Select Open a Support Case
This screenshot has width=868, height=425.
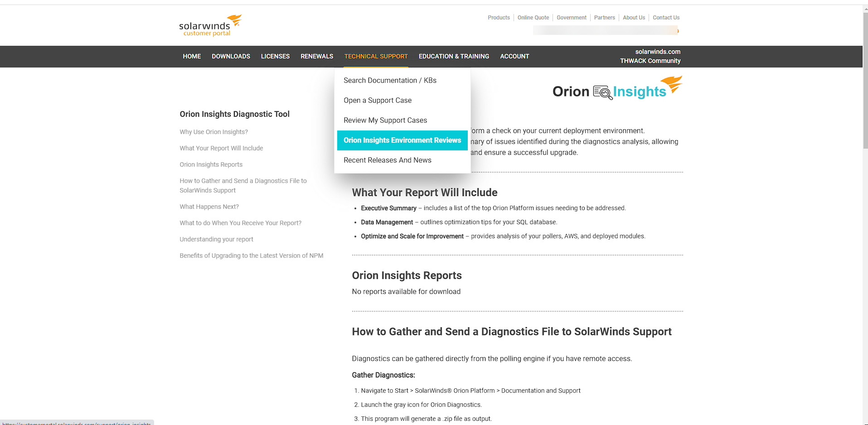[x=402, y=100]
